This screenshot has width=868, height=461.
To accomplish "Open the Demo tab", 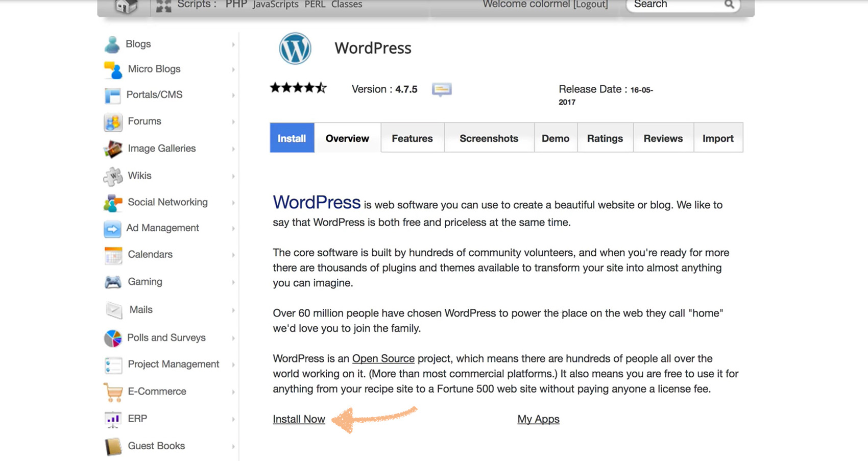I will [x=556, y=138].
